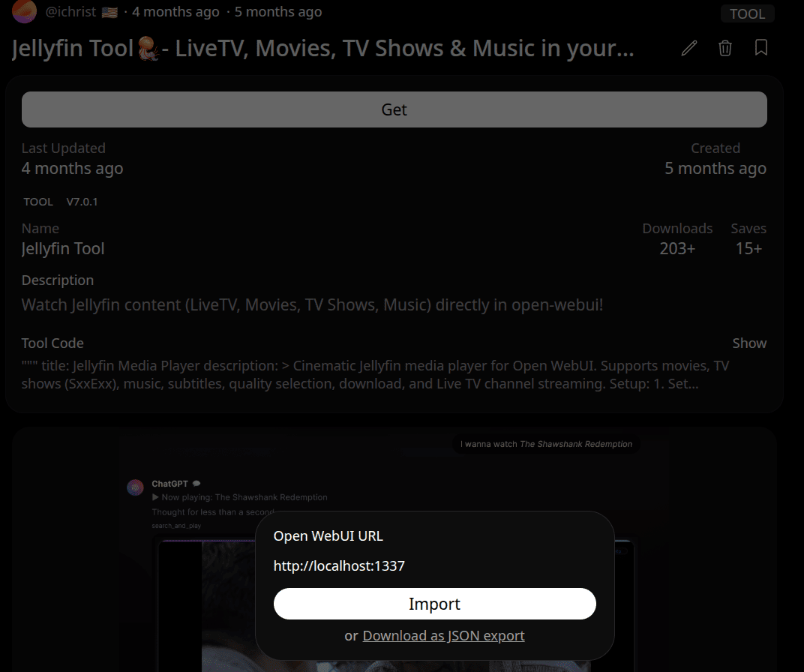Click the search_and_play tool label

point(176,526)
